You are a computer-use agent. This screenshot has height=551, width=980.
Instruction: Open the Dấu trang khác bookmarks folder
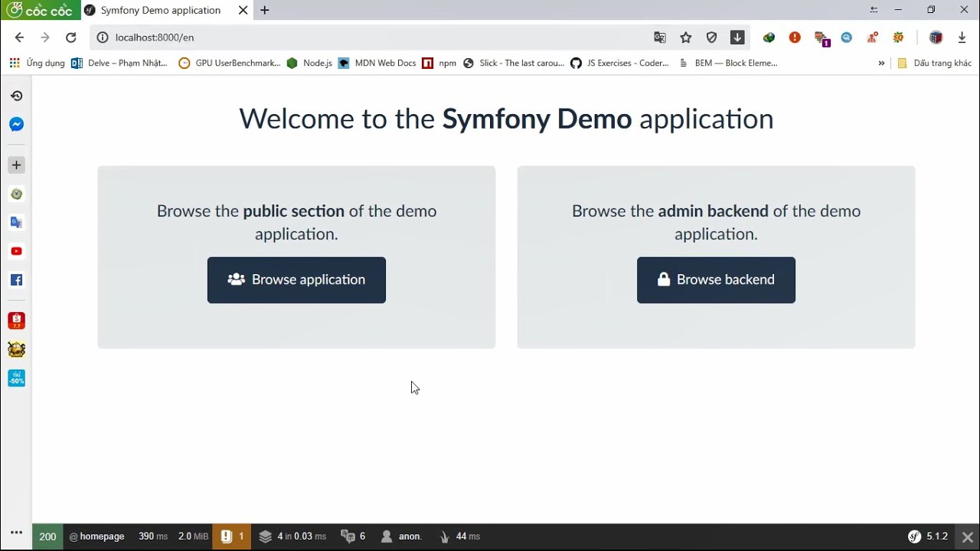point(934,64)
